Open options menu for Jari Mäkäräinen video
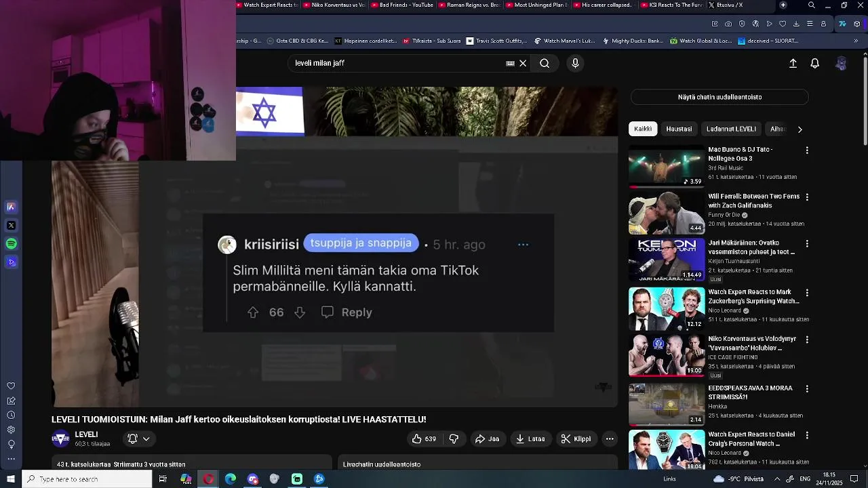The width and height of the screenshot is (868, 488). tap(807, 244)
